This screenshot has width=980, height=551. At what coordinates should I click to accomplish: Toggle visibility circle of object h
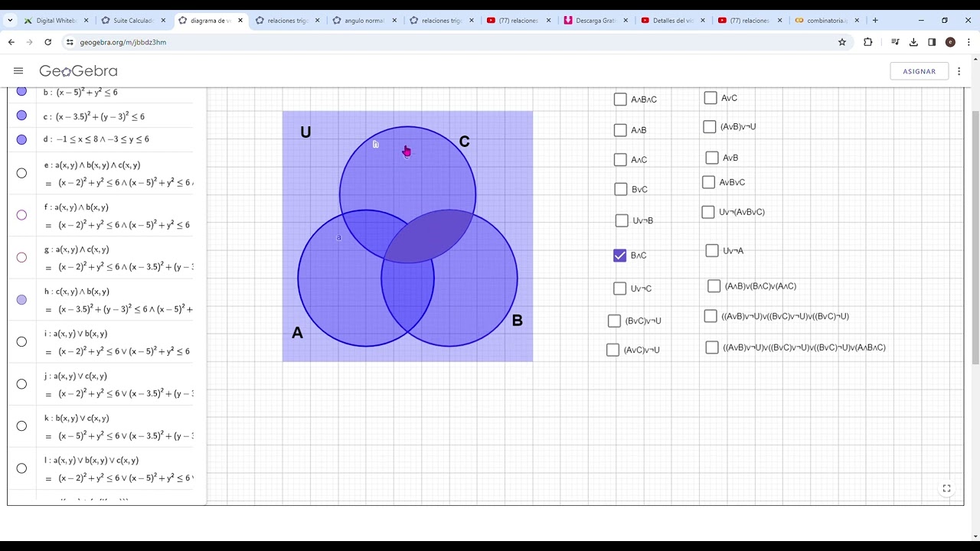coord(21,300)
